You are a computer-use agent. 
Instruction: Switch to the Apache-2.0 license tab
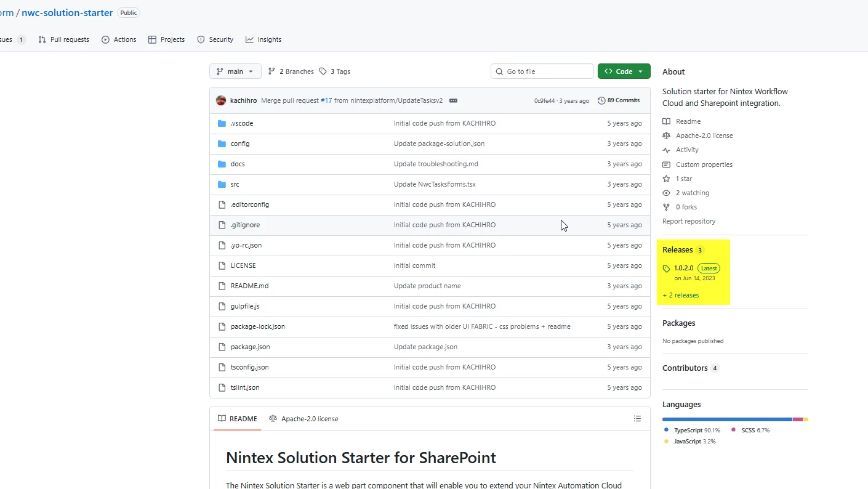pos(303,419)
